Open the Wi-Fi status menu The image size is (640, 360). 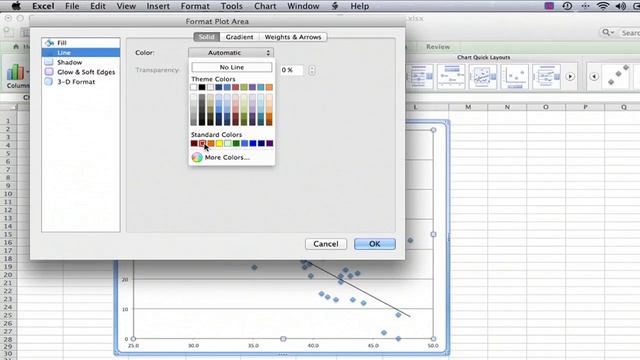pos(602,6)
